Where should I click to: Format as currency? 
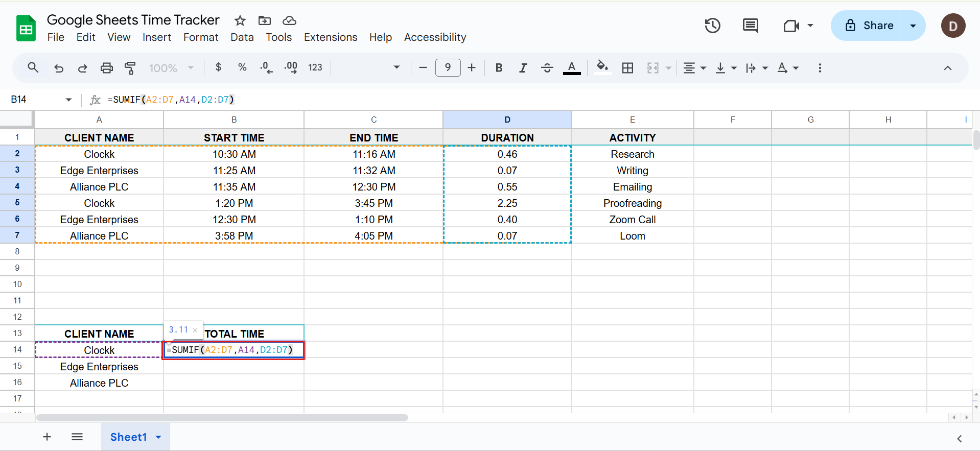[218, 67]
